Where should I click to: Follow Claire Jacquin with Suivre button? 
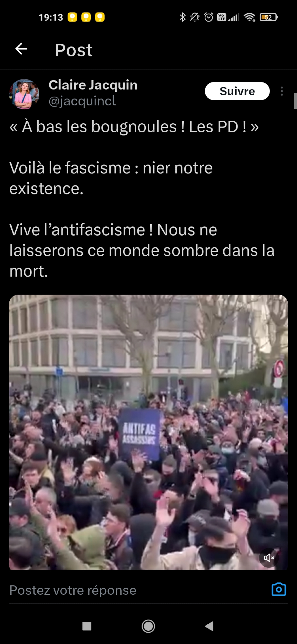tap(237, 91)
